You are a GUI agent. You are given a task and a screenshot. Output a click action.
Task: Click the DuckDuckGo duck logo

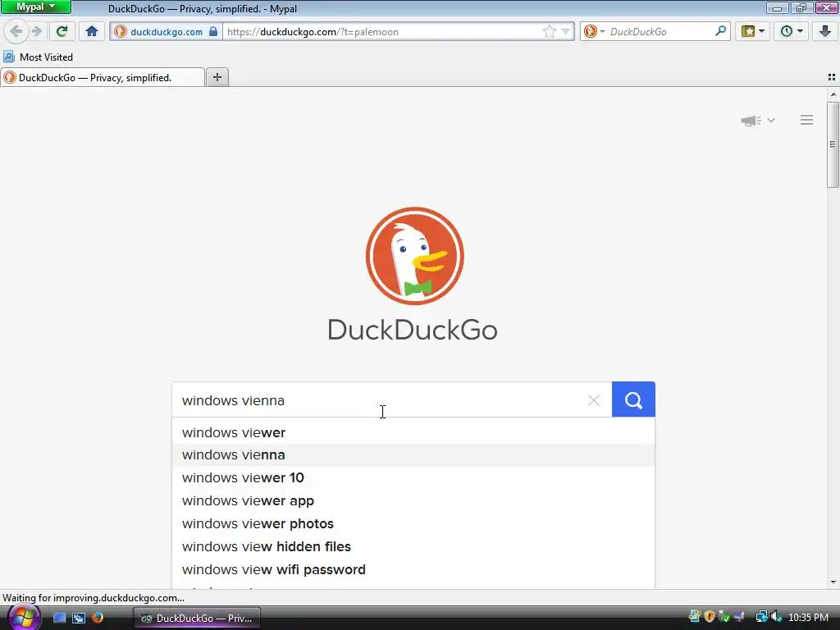414,256
